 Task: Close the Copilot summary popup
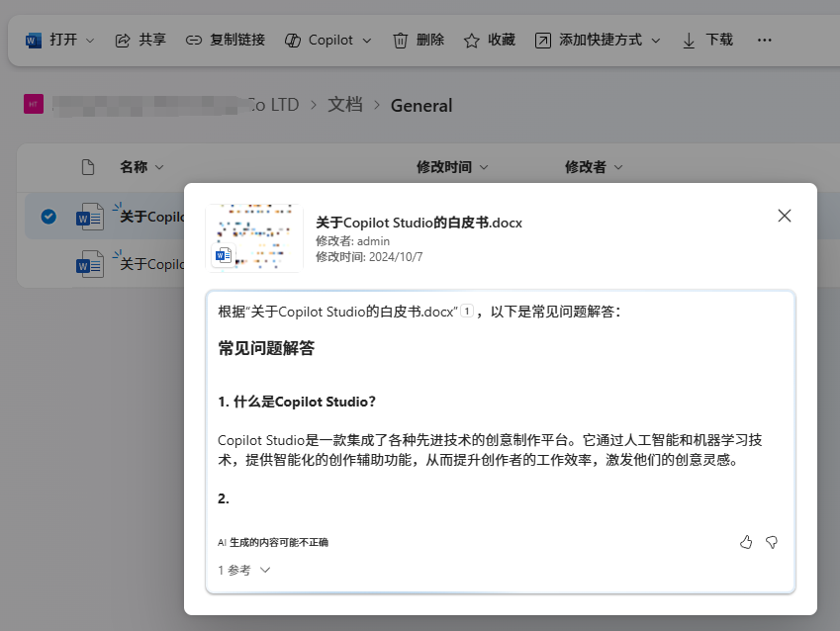[785, 216]
